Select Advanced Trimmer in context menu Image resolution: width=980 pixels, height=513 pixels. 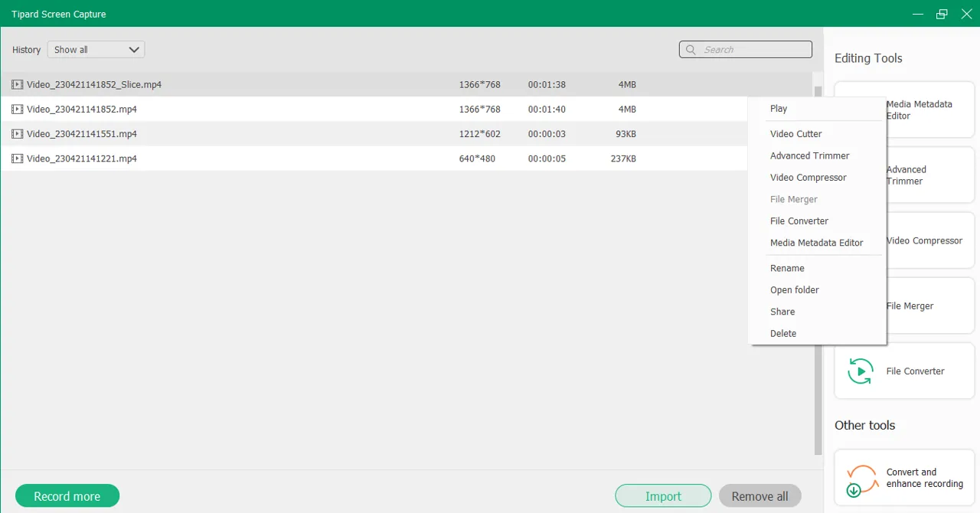click(809, 155)
